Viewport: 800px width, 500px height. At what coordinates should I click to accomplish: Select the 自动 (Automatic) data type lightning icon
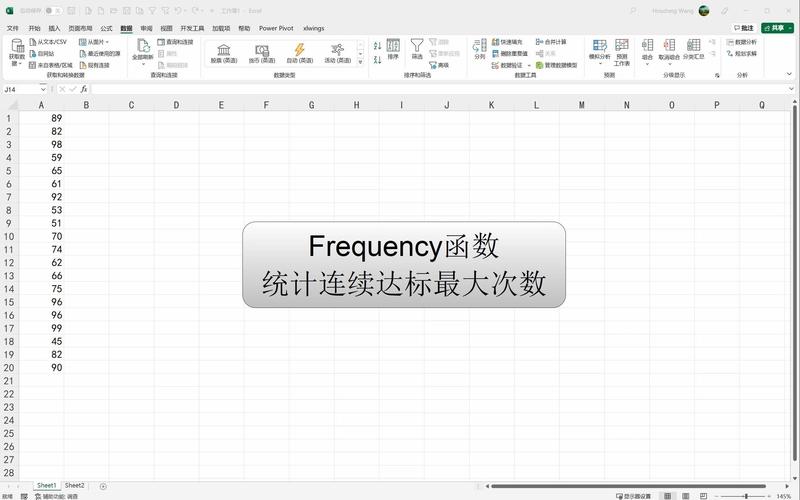coord(299,49)
